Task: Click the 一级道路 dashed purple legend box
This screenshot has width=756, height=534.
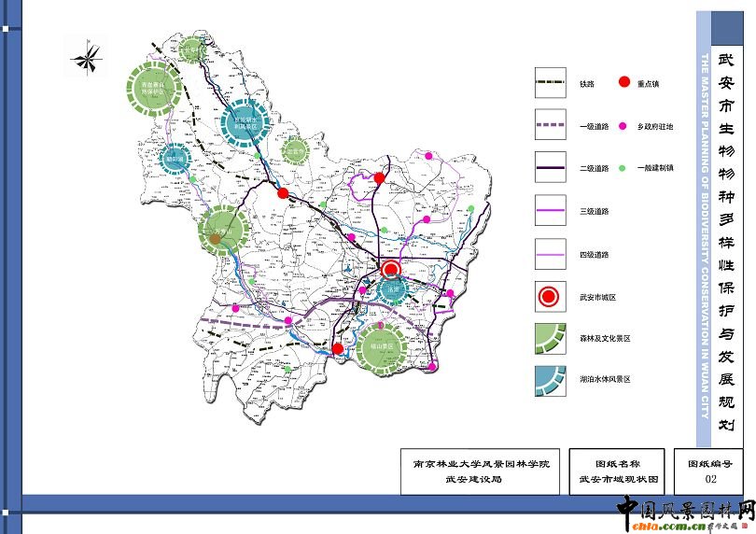Action: pos(551,126)
